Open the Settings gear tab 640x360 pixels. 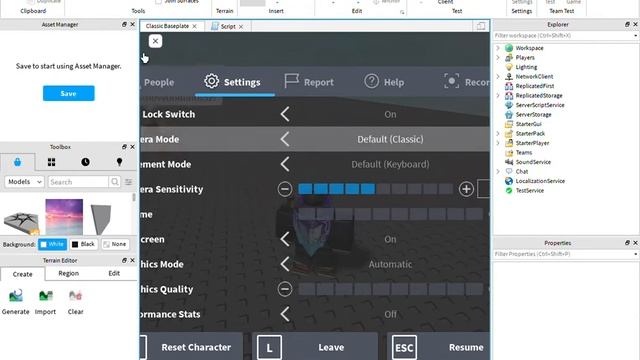coord(233,82)
